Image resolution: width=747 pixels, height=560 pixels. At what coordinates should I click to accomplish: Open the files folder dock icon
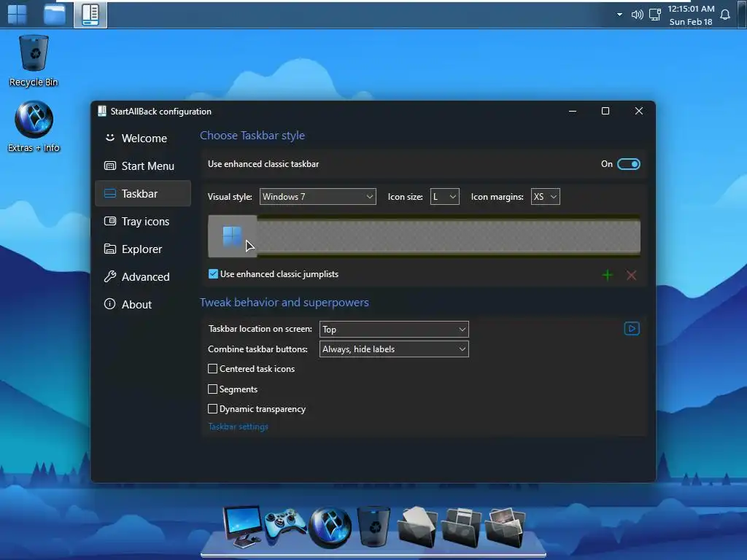click(461, 527)
